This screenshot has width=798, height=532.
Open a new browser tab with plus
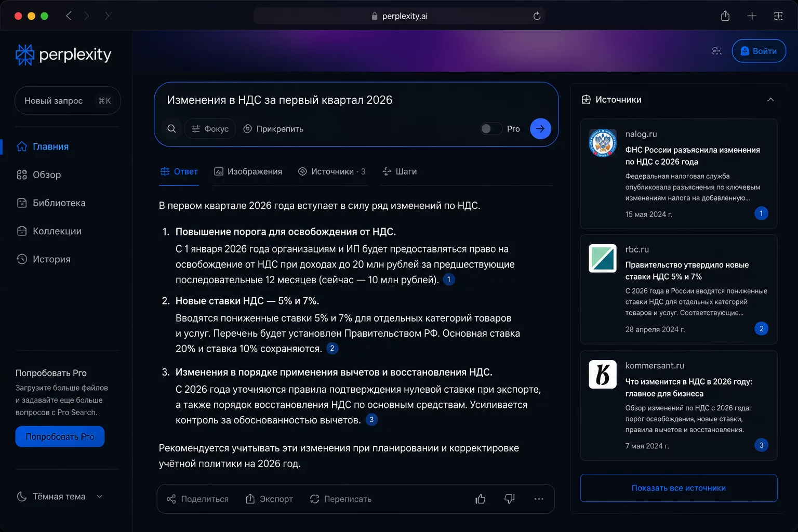(x=752, y=16)
